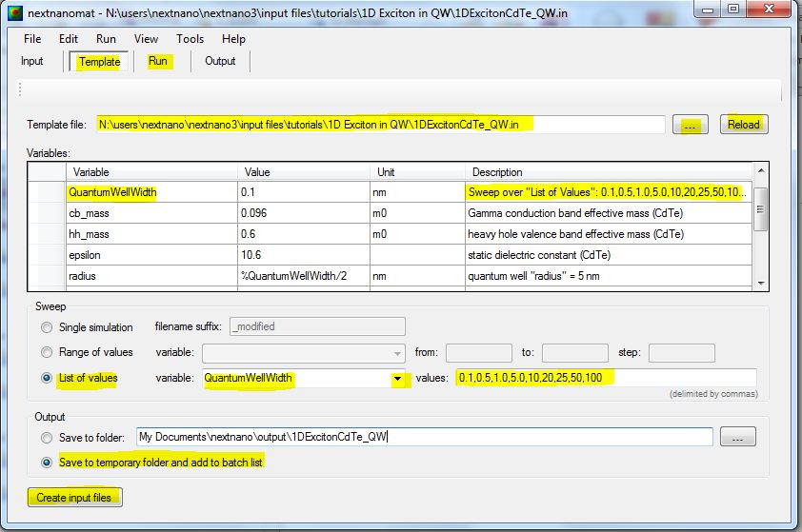Viewport: 802px width, 532px height.
Task: Open the Tools menu
Action: 190,39
